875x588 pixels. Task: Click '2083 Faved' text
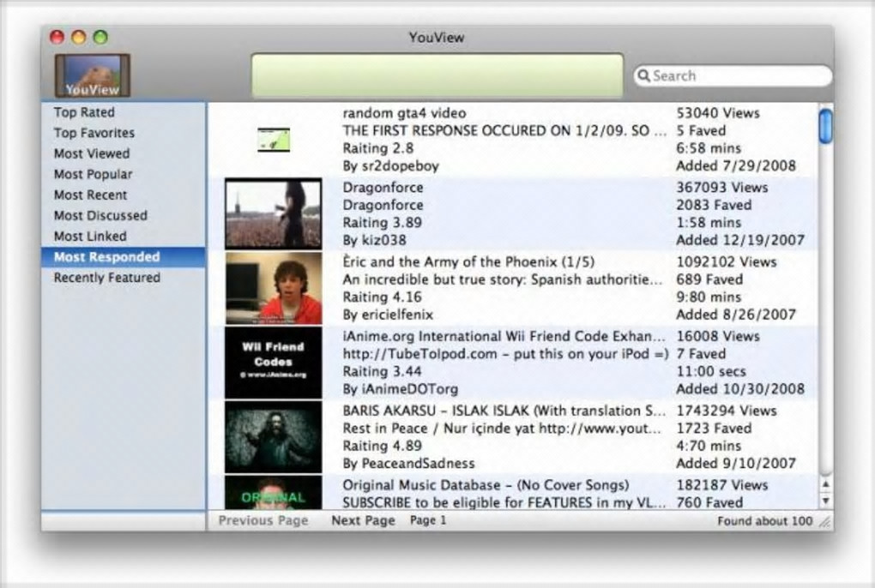point(714,205)
